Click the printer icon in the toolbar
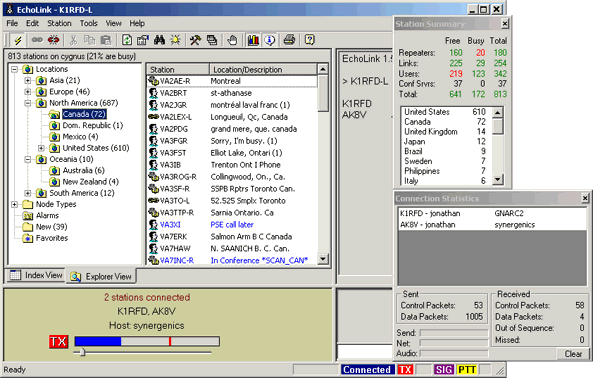 pyautogui.click(x=289, y=40)
